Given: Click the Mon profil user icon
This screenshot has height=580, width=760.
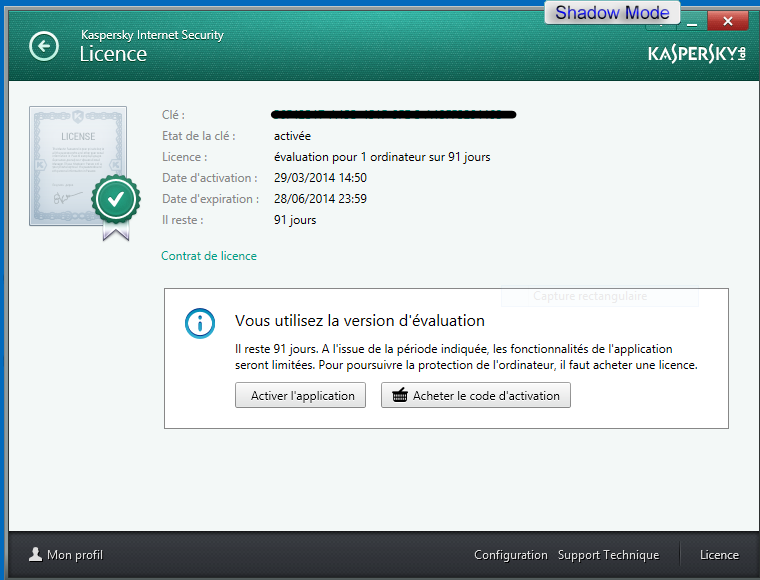Looking at the screenshot, I should pos(35,554).
